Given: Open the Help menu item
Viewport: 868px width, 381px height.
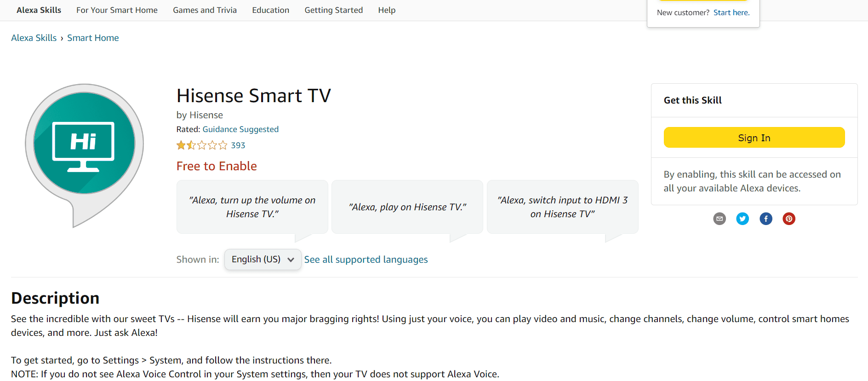Looking at the screenshot, I should pyautogui.click(x=387, y=10).
